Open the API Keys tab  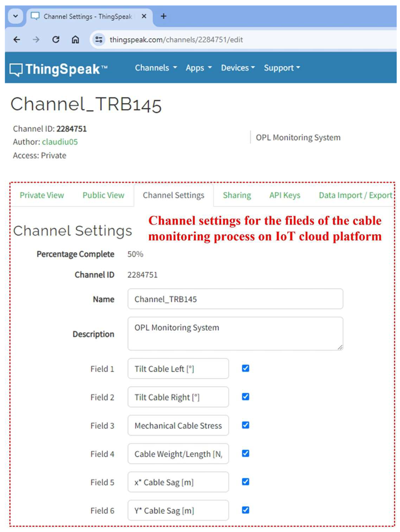coord(285,195)
